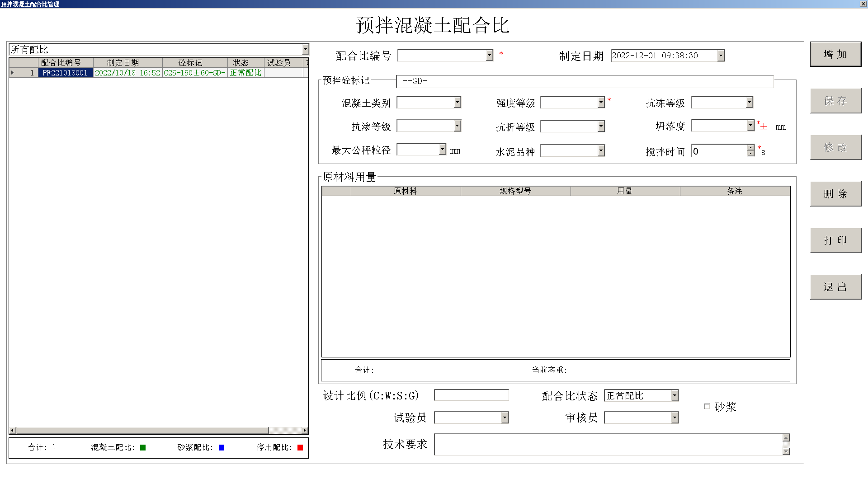Open the 强度等级 dropdown

pyautogui.click(x=601, y=103)
